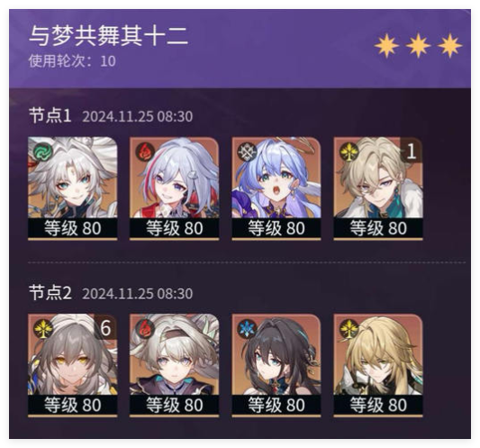Screen dimensions: 480x448
Task: Click the Ice element icon on black-haired character
Action: click(247, 329)
